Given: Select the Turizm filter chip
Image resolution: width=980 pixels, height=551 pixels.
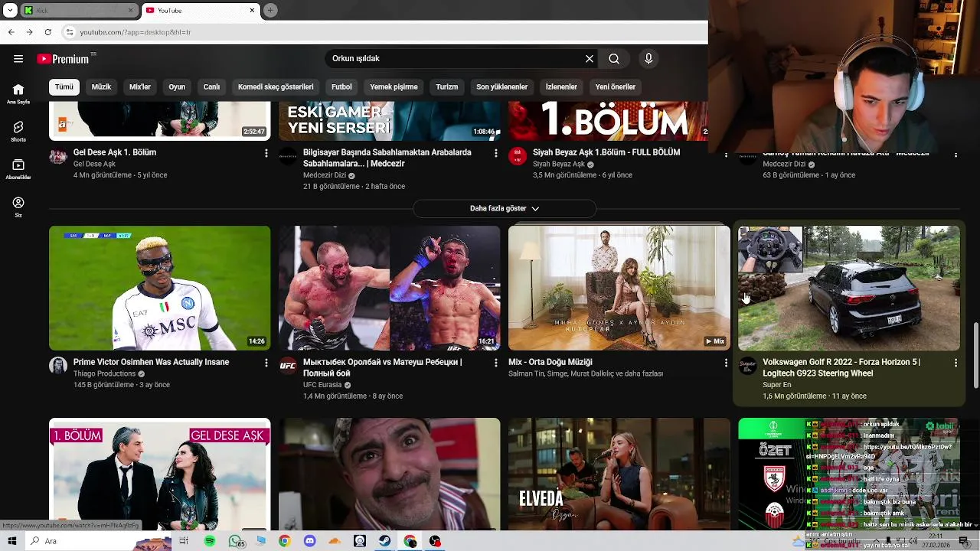Looking at the screenshot, I should pos(447,87).
